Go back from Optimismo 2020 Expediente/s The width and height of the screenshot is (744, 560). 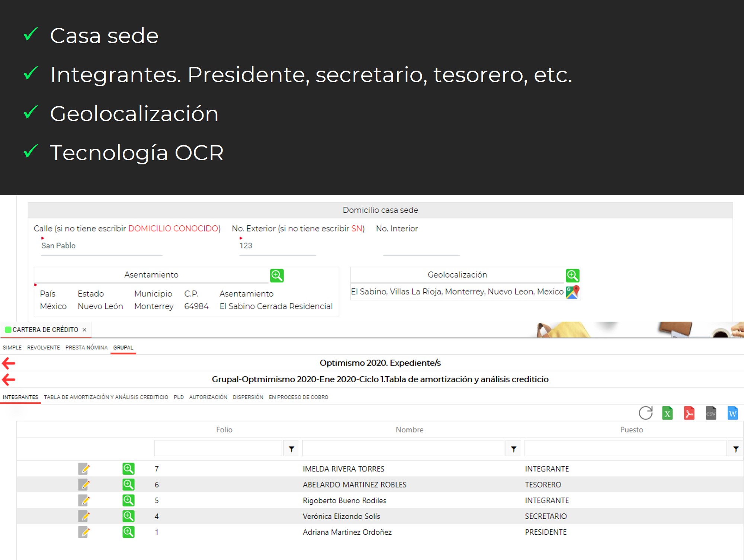tap(9, 363)
